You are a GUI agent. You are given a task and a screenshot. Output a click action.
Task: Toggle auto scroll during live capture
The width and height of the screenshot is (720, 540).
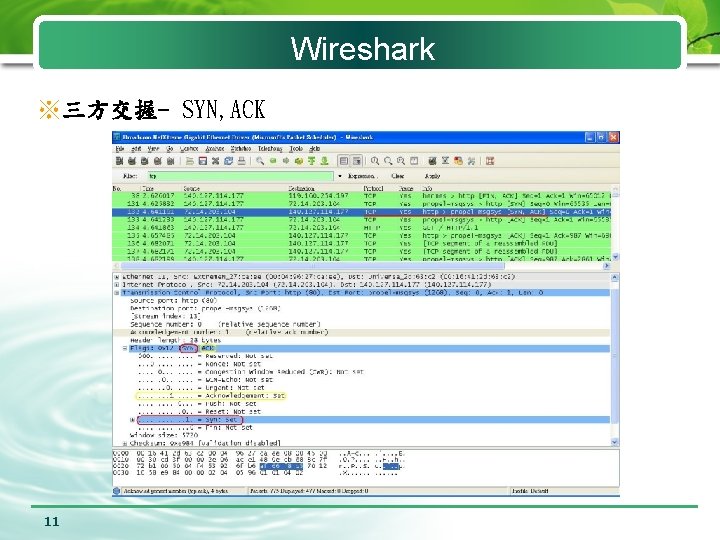356,161
